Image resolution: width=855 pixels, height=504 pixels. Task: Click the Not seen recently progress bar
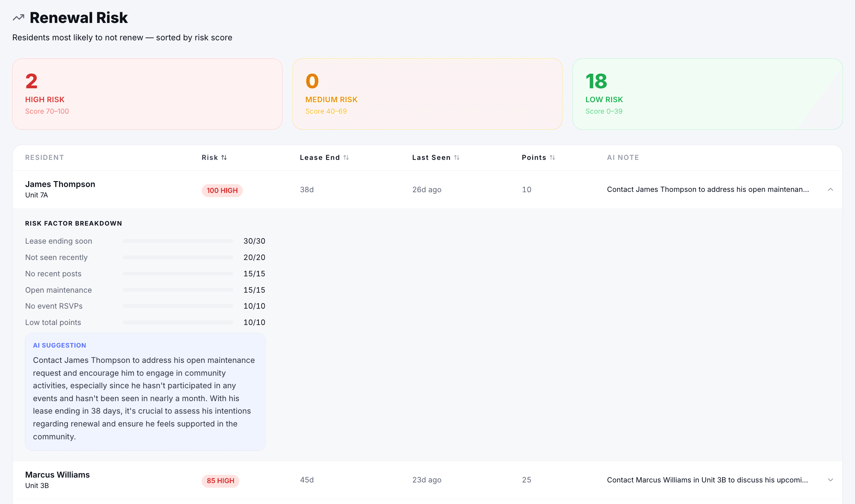(178, 257)
